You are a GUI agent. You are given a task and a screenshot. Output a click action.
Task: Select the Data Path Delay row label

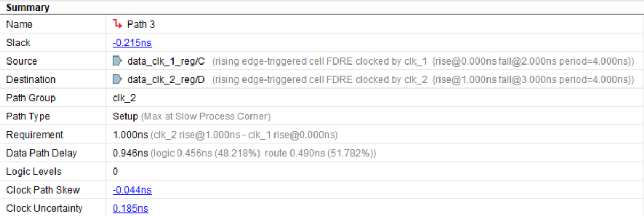click(41, 153)
